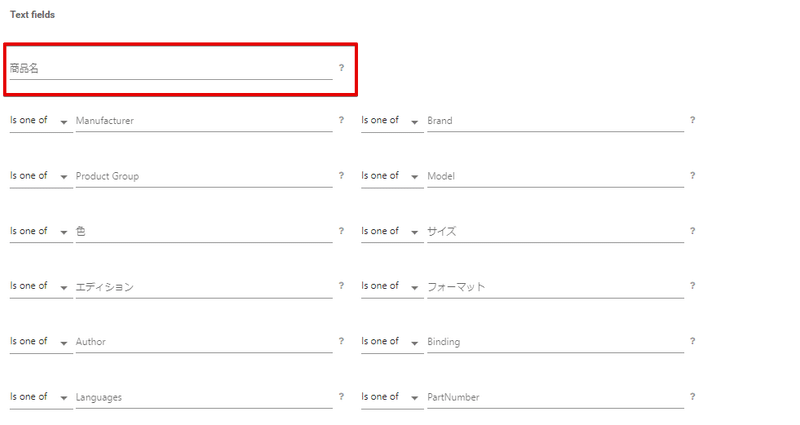Click help icon beside Binding field
Viewport: 800px width, 425px height.
coord(692,342)
